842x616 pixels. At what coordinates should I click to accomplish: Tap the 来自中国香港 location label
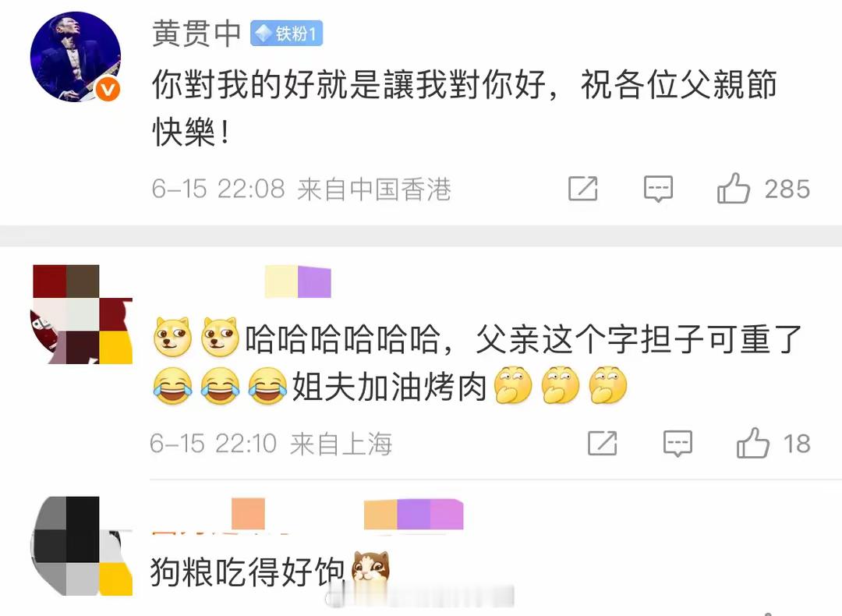coord(374,189)
